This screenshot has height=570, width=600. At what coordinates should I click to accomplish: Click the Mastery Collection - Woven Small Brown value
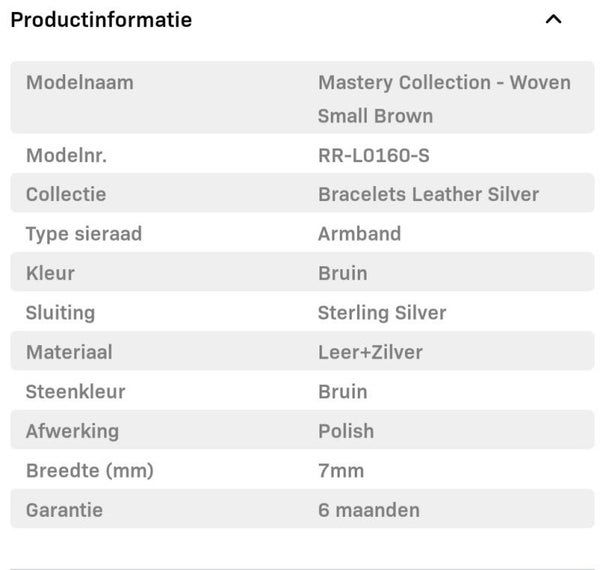coord(444,98)
